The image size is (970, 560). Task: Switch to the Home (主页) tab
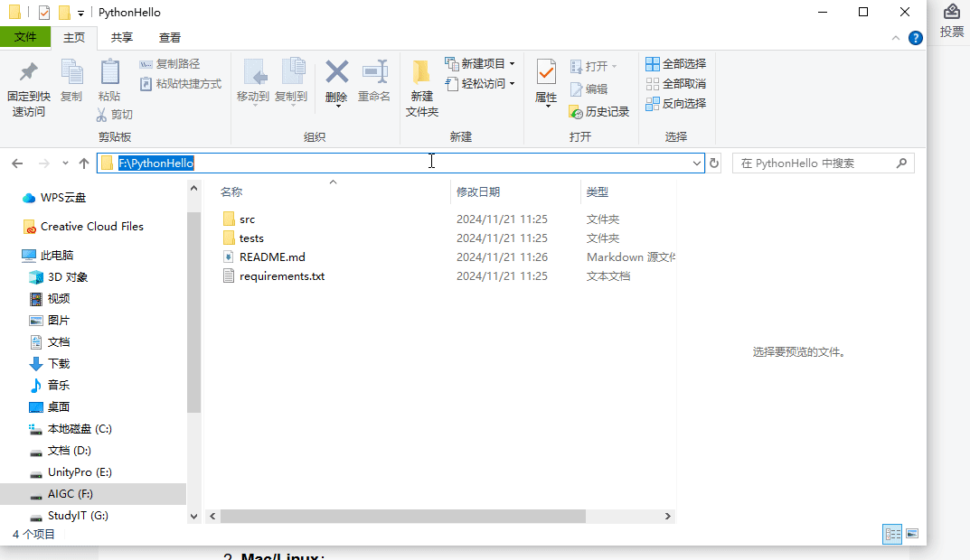tap(74, 38)
